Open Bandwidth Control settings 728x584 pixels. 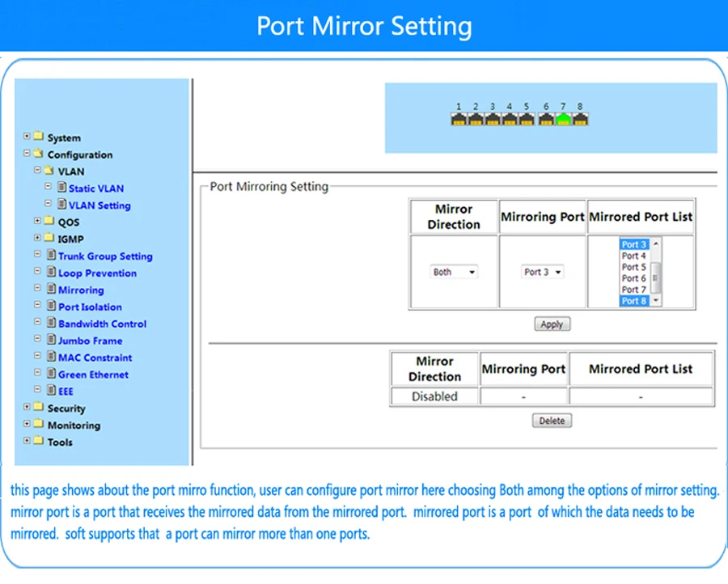(102, 324)
